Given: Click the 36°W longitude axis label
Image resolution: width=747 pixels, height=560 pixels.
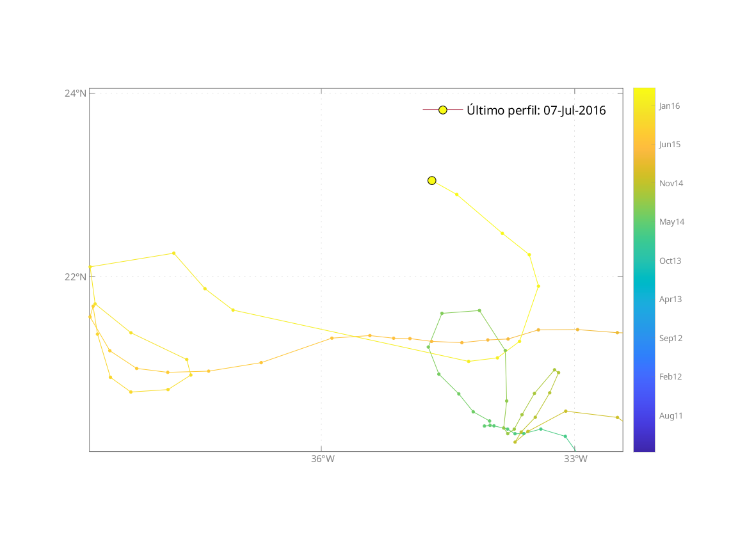Looking at the screenshot, I should (x=323, y=459).
